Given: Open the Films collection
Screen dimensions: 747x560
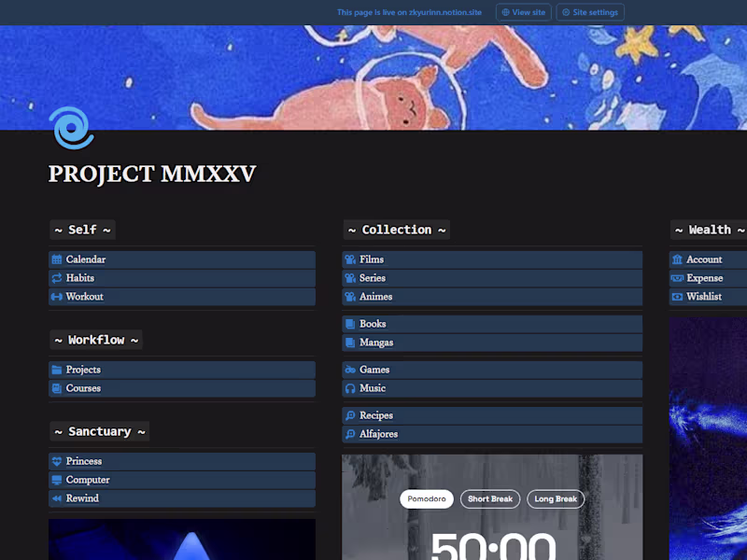Looking at the screenshot, I should click(492, 259).
